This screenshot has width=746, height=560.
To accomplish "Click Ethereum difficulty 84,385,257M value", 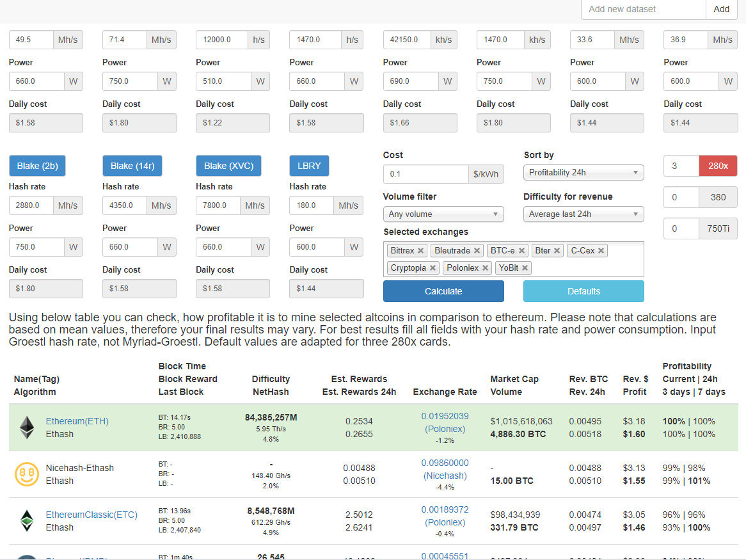I will point(271,418).
